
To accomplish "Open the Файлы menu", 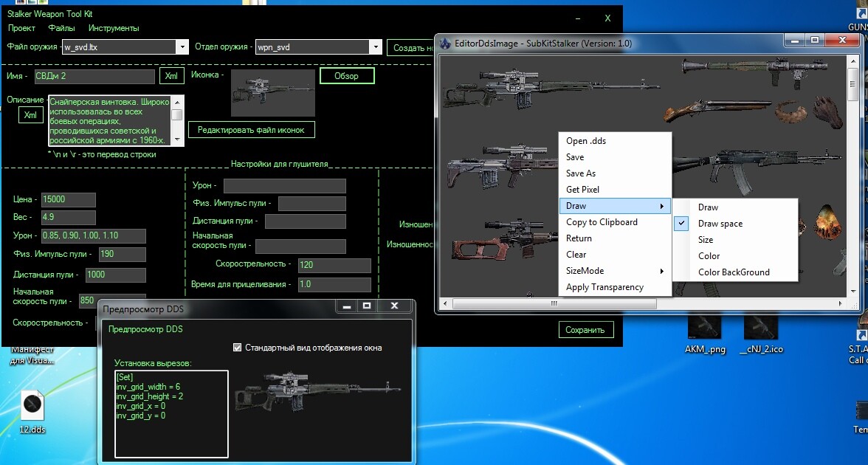I will click(61, 28).
